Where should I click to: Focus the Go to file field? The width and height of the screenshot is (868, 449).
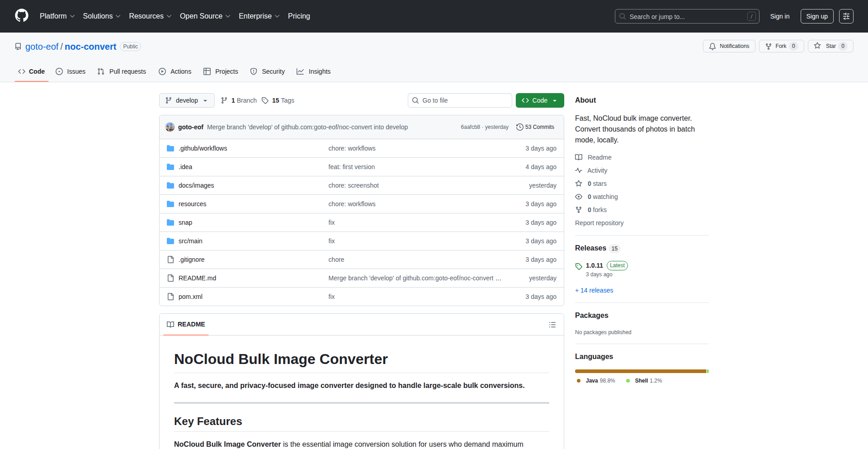pos(460,100)
